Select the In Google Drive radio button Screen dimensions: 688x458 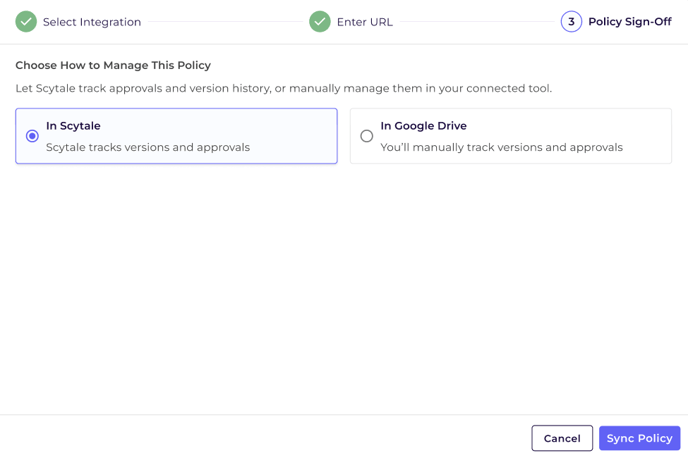pos(366,136)
